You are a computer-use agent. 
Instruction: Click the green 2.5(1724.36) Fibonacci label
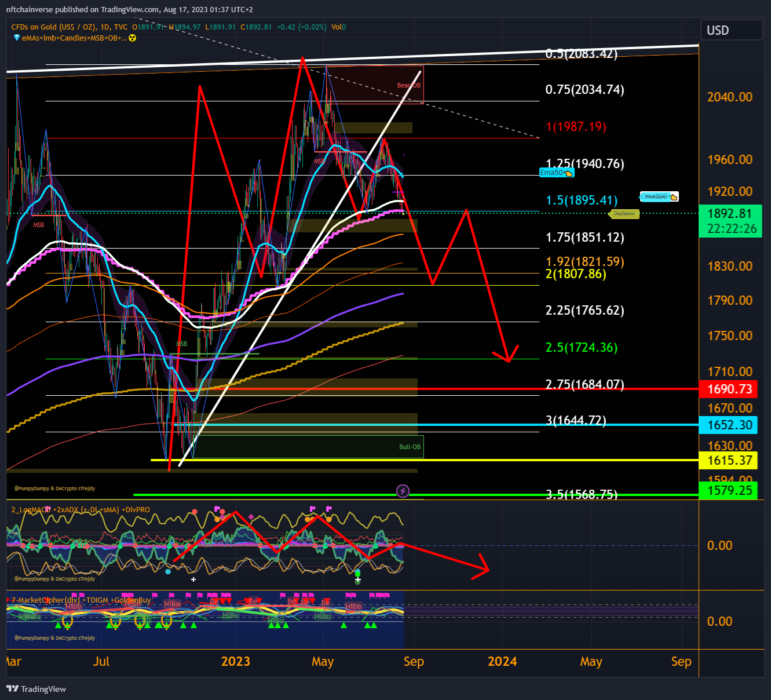pos(582,348)
